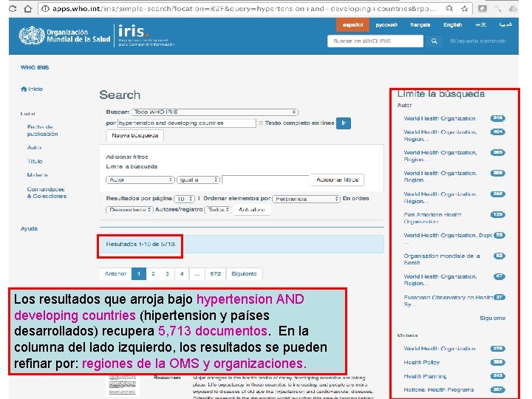
Task: Click the Nueva búsqueda button
Action: click(135, 135)
